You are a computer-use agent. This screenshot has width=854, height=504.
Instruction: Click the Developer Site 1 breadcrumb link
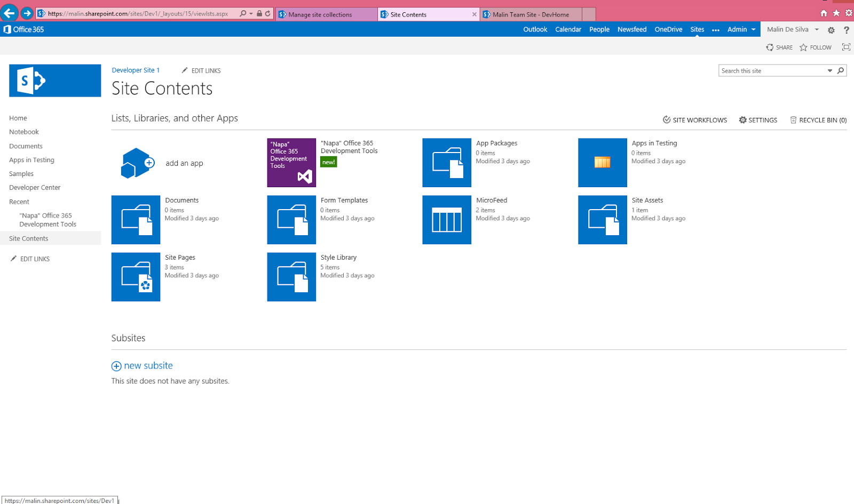[x=136, y=70]
